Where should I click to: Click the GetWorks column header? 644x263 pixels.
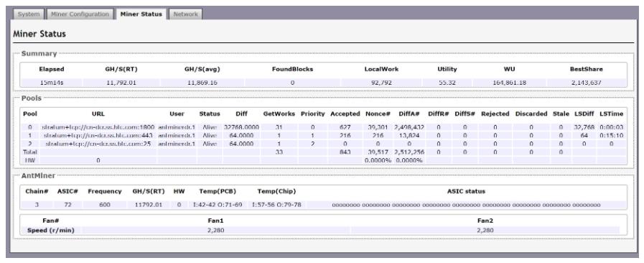coord(279,114)
